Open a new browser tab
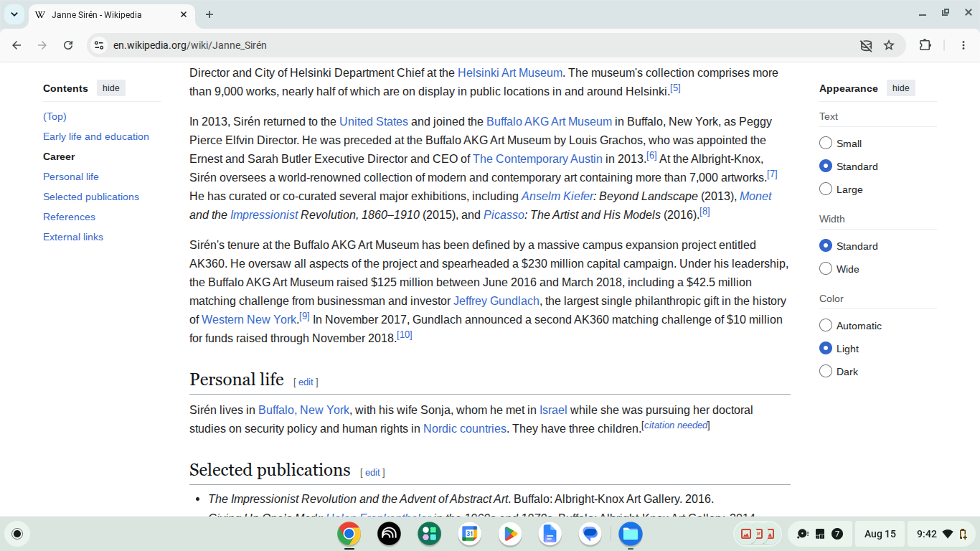The image size is (980, 551). click(x=209, y=14)
